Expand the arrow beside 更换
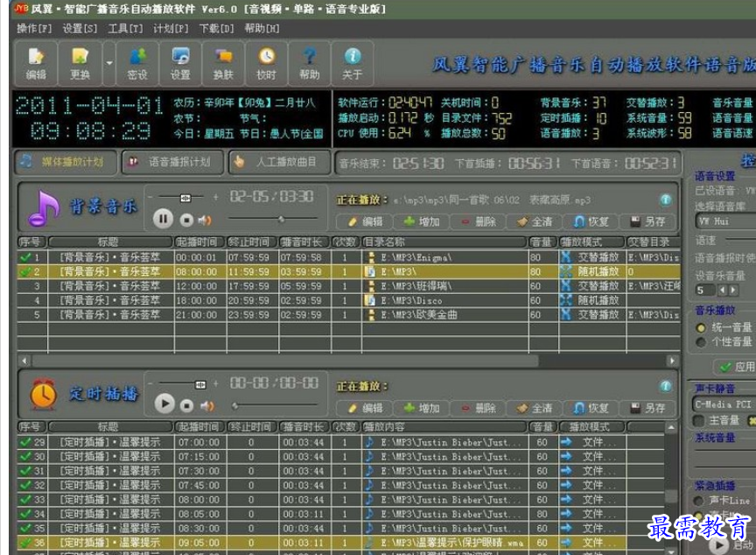The height and width of the screenshot is (555, 756). pyautogui.click(x=109, y=63)
